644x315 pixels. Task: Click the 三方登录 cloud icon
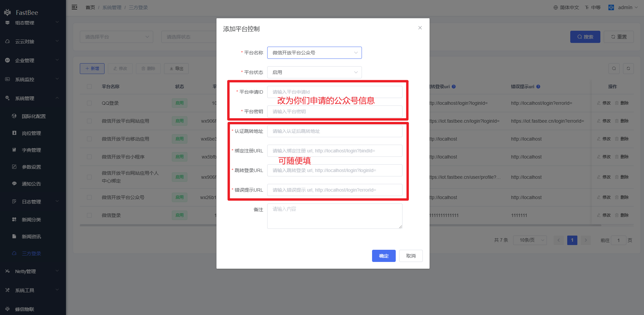coord(14,253)
